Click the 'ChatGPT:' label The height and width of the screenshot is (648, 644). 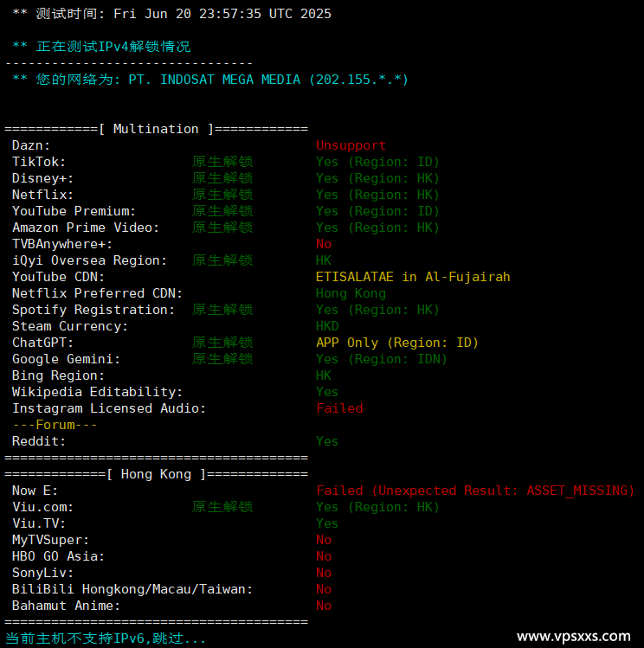tap(43, 343)
